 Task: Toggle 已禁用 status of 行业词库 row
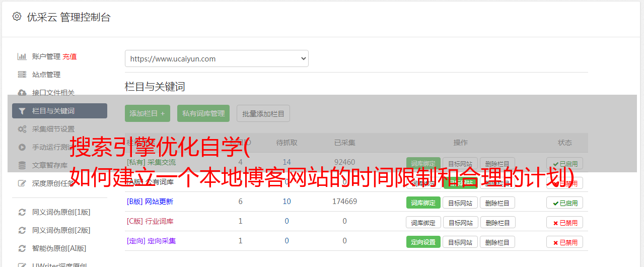[x=564, y=222]
